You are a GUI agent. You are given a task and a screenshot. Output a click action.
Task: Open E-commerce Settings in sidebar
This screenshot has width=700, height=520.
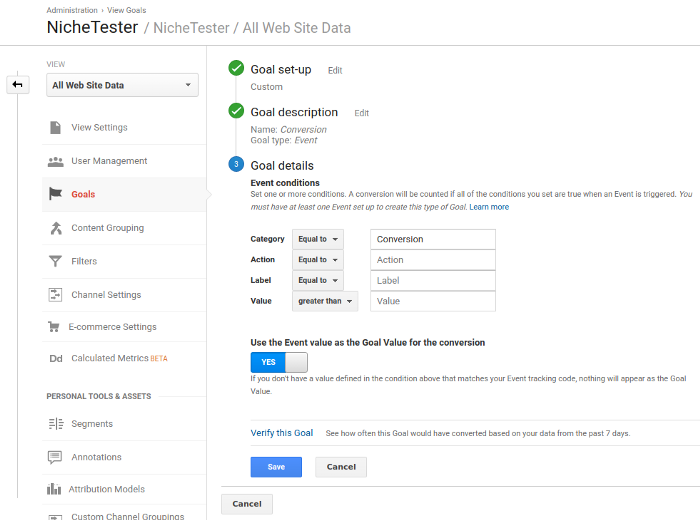(112, 327)
